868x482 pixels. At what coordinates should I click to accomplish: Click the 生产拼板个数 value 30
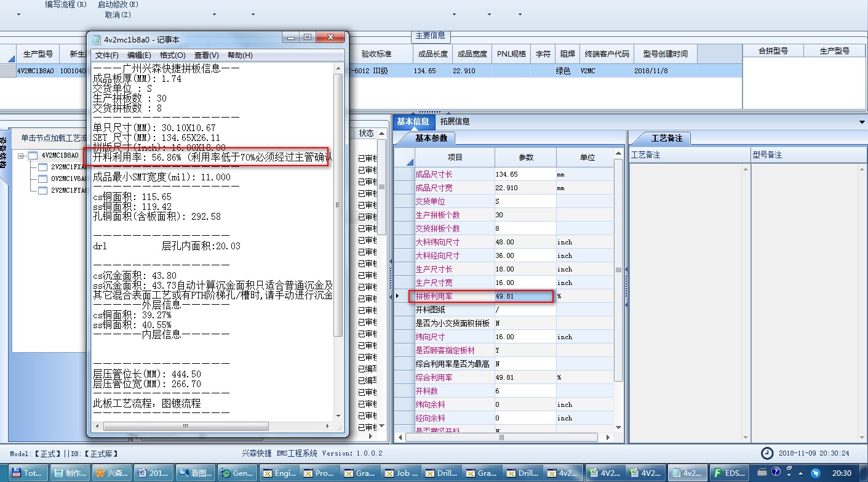click(525, 215)
